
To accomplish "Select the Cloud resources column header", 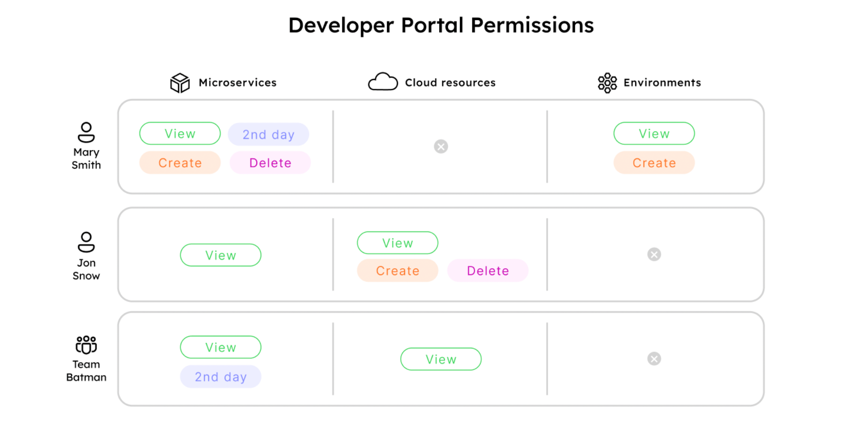I will click(x=432, y=82).
